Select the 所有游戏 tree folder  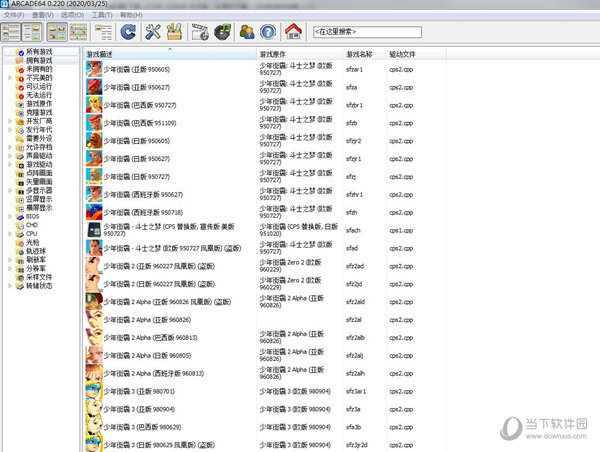(x=39, y=52)
